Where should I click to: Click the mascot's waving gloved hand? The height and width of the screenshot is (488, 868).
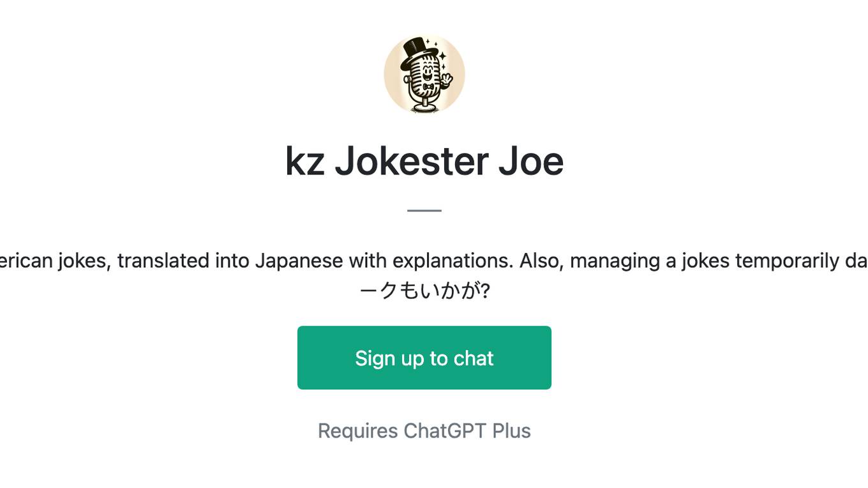[446, 80]
